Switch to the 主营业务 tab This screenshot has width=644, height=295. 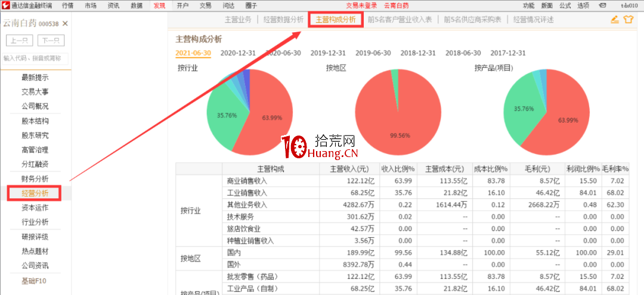(x=238, y=19)
